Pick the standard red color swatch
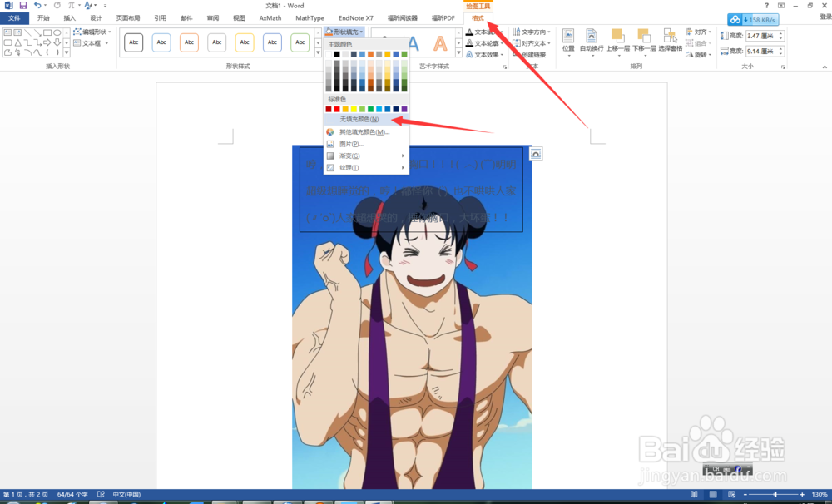The width and height of the screenshot is (832, 504). pyautogui.click(x=337, y=109)
